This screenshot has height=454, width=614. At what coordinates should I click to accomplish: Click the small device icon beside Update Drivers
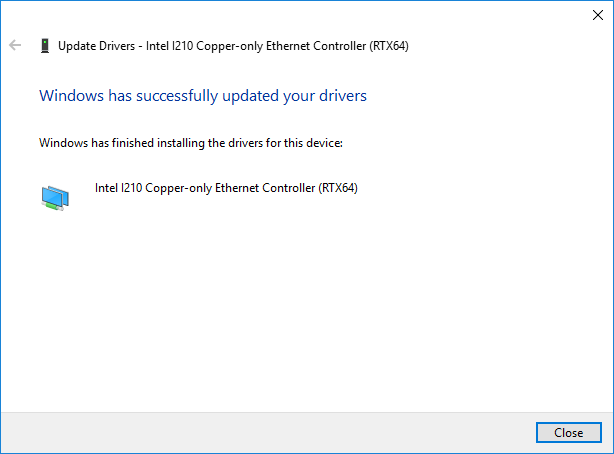tap(44, 46)
